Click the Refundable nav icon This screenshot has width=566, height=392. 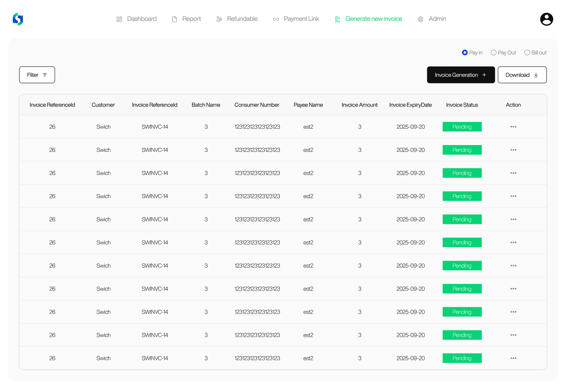pyautogui.click(x=219, y=19)
